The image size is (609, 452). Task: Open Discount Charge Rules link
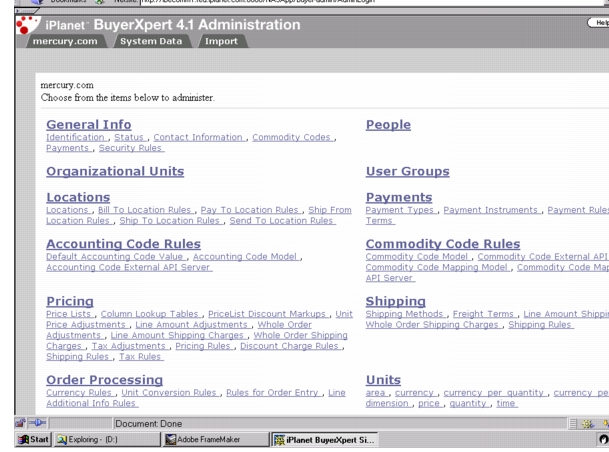[x=289, y=346]
